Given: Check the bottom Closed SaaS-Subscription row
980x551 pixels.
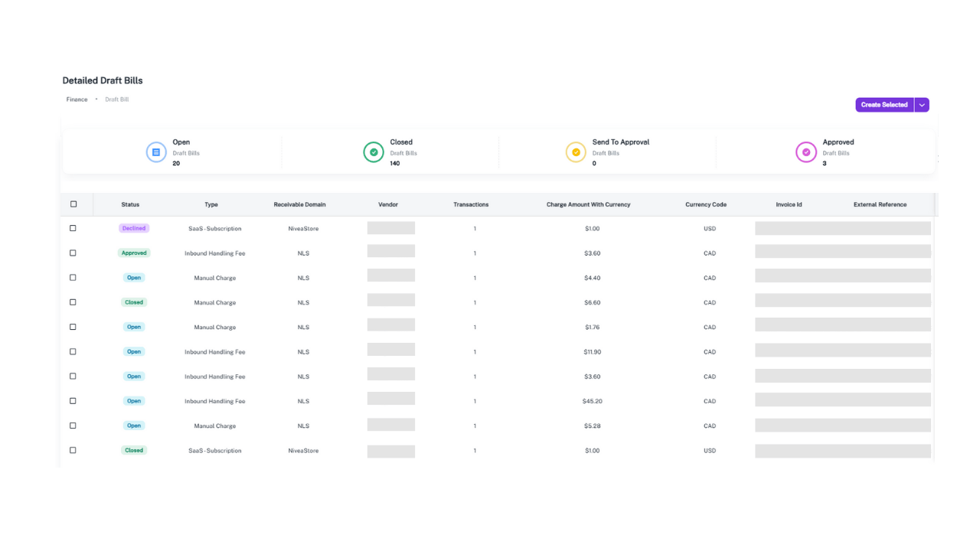Looking at the screenshot, I should tap(73, 450).
